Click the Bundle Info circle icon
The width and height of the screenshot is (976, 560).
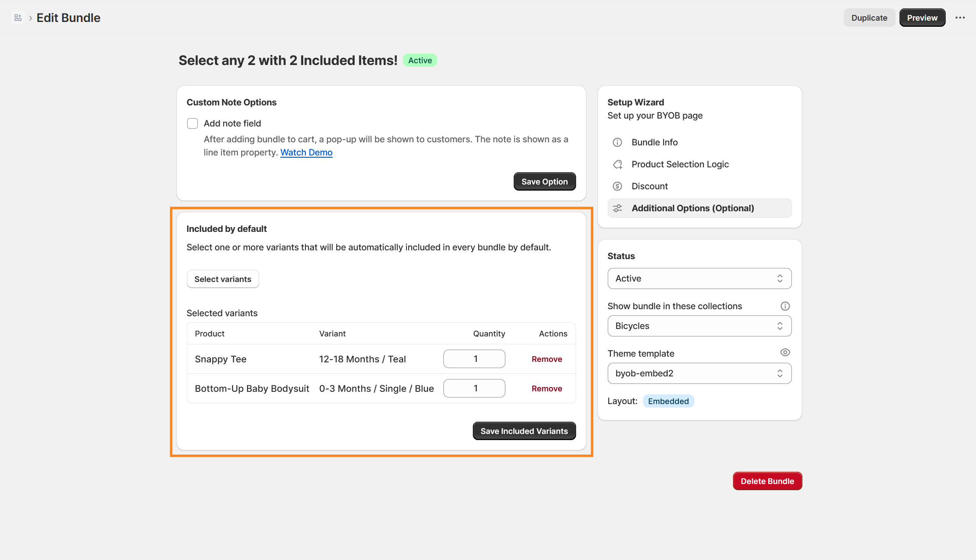click(x=617, y=142)
